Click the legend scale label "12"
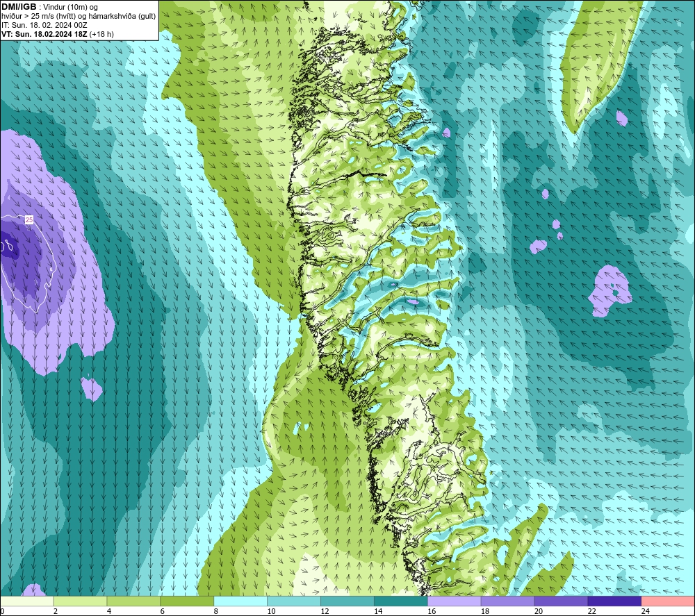This screenshot has height=616, width=695. tap(325, 611)
